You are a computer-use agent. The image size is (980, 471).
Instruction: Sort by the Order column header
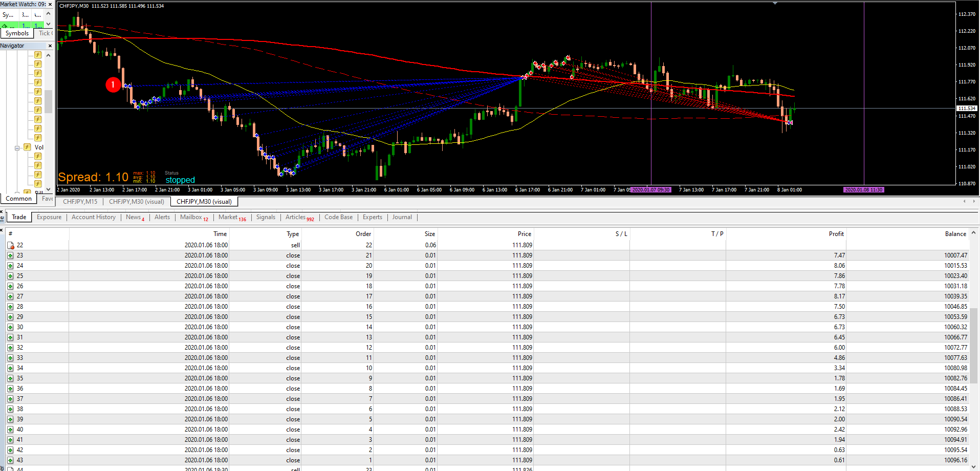[337, 234]
